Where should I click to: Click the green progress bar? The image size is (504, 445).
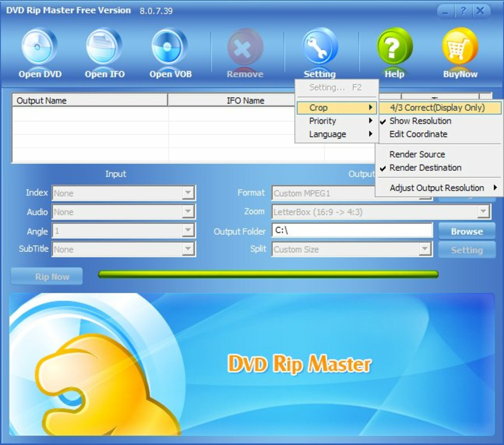268,274
